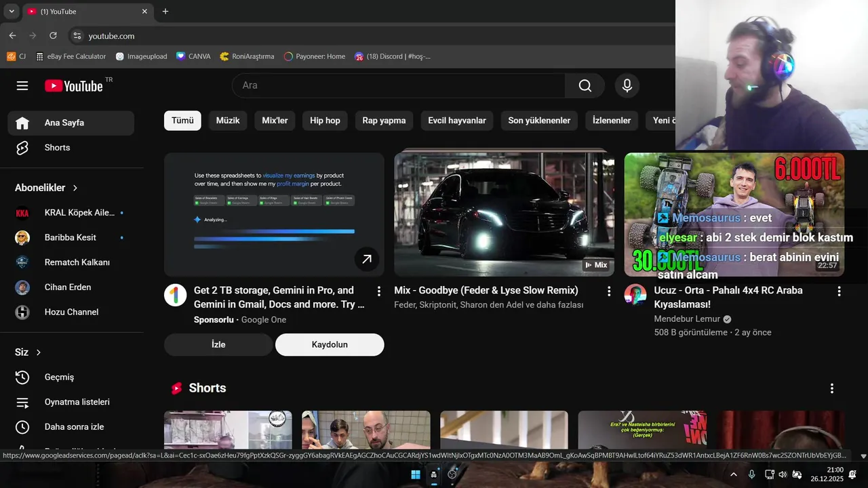
Task: Open network status icon in system tray
Action: (769, 474)
